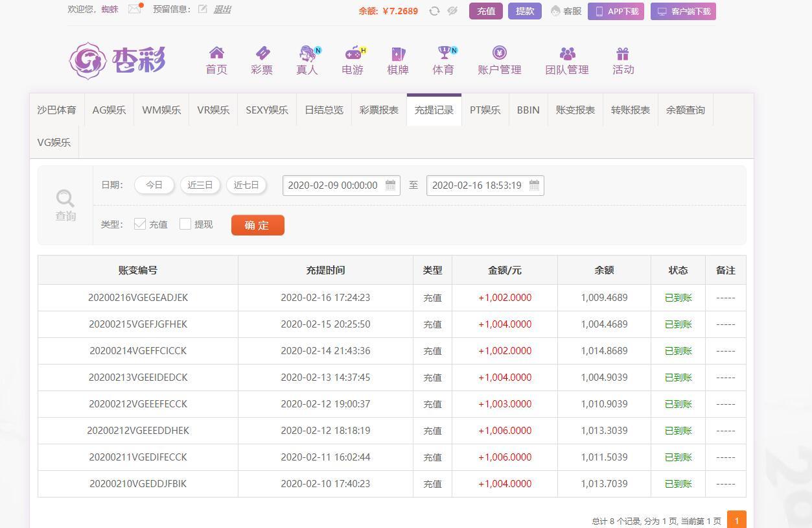Go to pagination page 1
This screenshot has height=528, width=812.
point(737,520)
